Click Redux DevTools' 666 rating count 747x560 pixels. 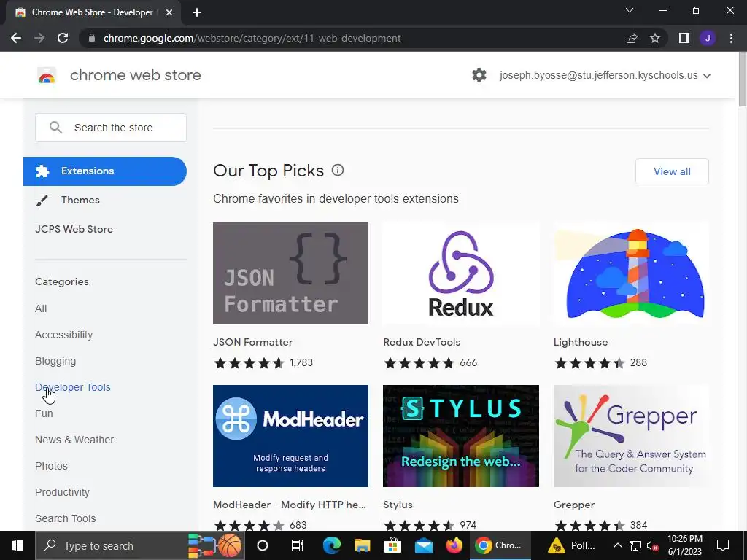point(468,363)
